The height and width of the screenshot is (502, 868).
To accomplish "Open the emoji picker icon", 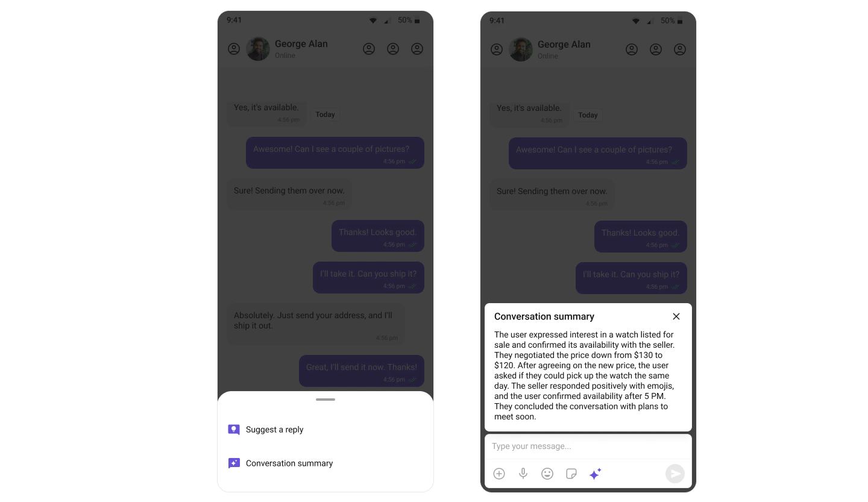I will click(x=547, y=474).
